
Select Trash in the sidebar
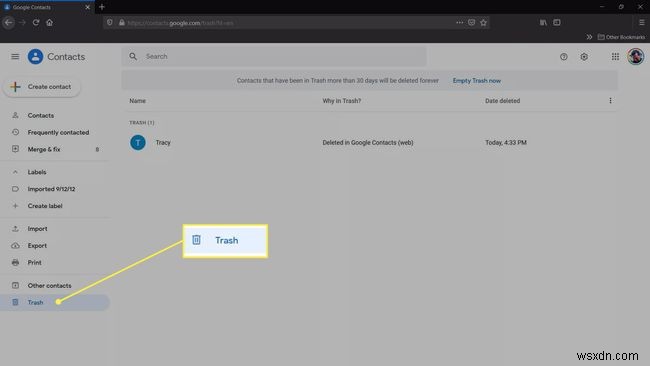tap(55, 303)
